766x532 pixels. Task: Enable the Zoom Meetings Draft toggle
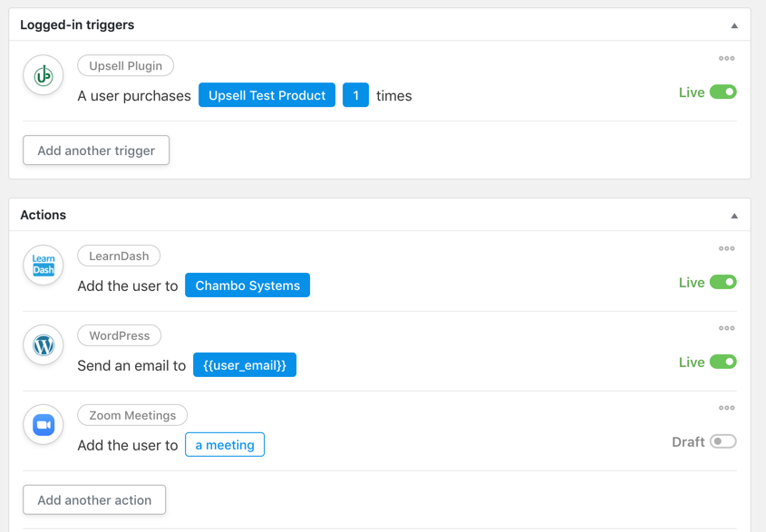coord(723,441)
